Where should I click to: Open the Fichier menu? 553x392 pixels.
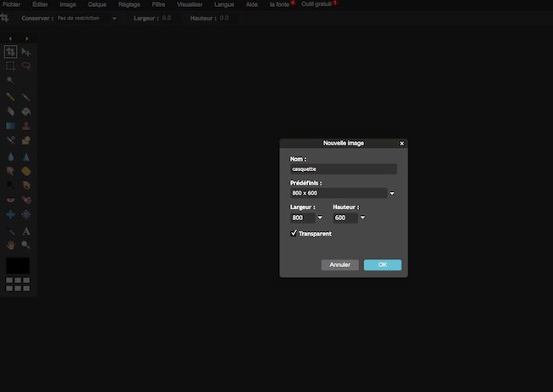click(x=11, y=4)
